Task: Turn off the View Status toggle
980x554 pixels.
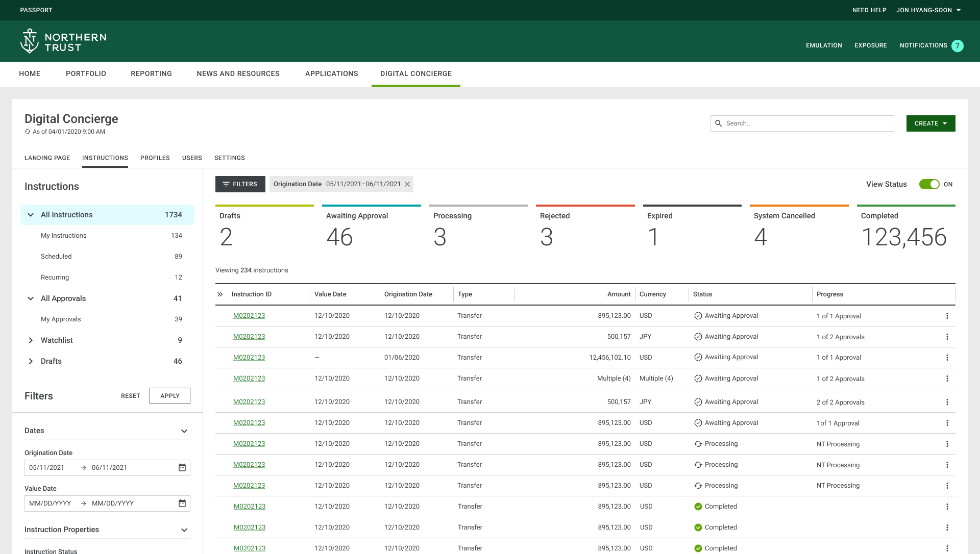Action: click(x=929, y=185)
